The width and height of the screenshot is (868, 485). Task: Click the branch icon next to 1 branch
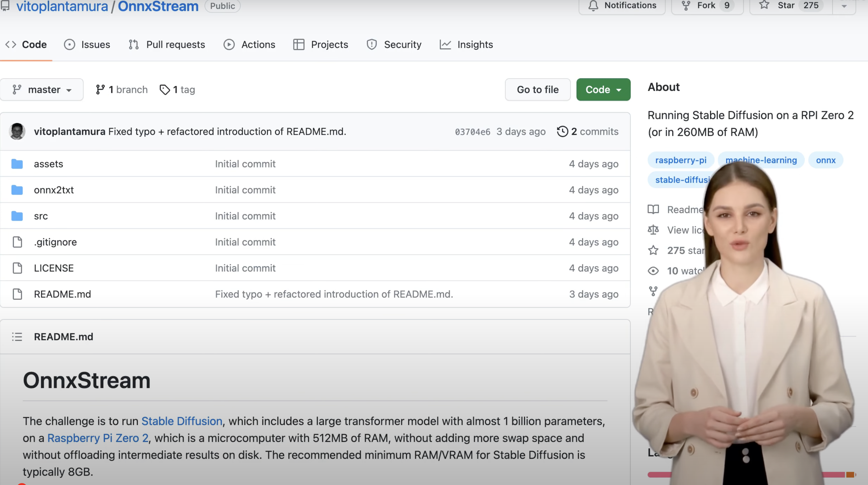coord(100,90)
